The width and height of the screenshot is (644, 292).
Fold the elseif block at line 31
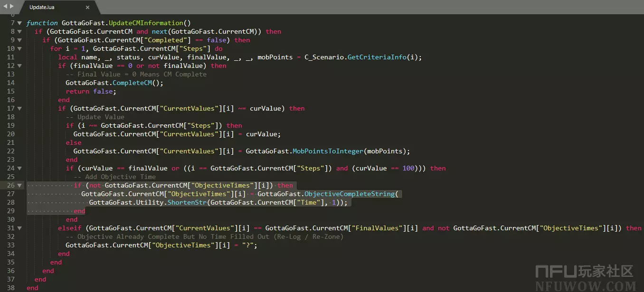tap(19, 228)
